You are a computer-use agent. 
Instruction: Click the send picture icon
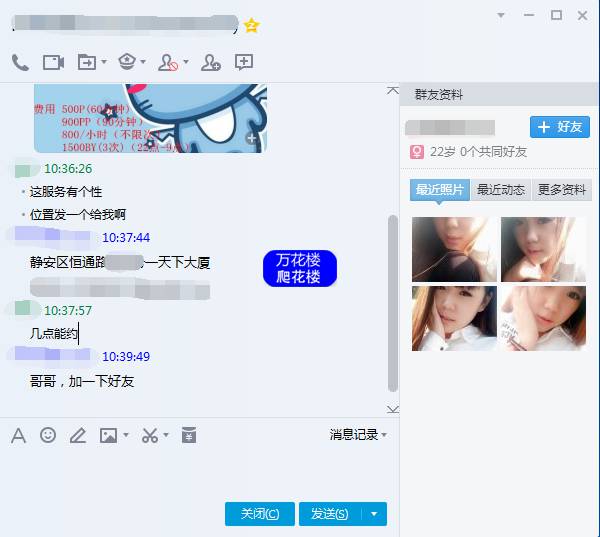108,435
